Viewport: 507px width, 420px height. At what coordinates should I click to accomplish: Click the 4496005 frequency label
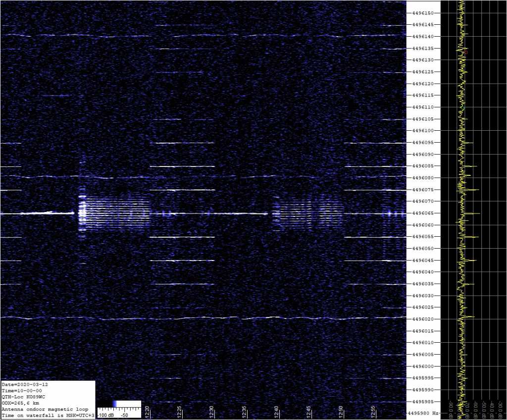(x=423, y=354)
